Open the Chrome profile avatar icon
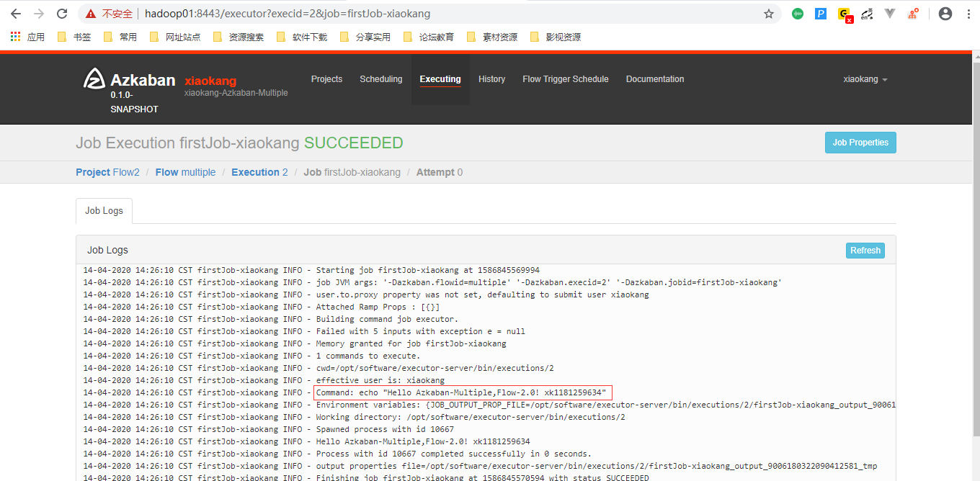 [x=945, y=14]
